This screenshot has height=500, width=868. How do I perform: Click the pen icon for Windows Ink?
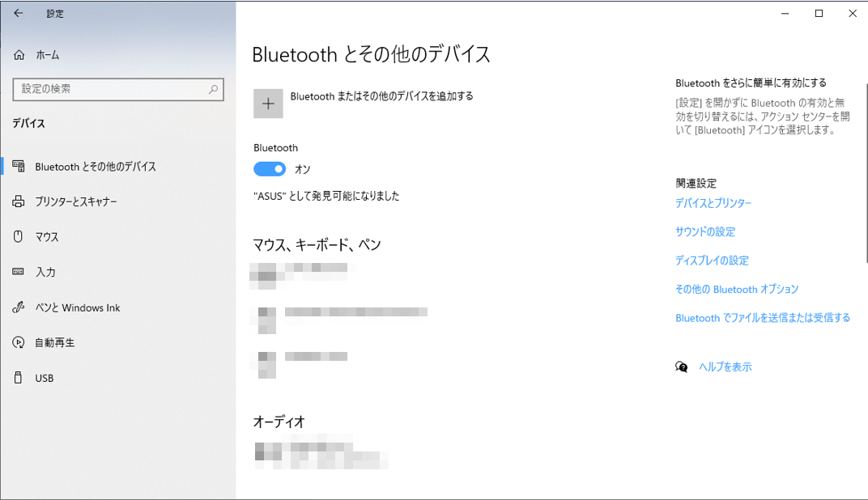point(19,307)
